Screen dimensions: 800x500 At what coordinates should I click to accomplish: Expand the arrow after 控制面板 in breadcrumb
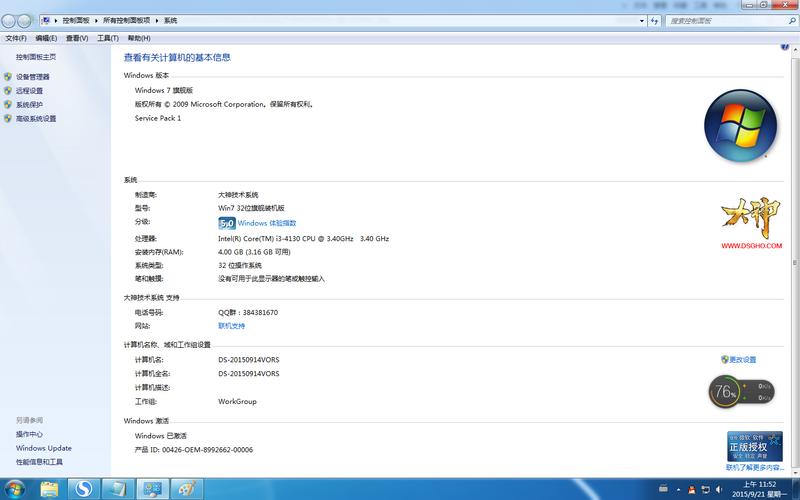96,21
